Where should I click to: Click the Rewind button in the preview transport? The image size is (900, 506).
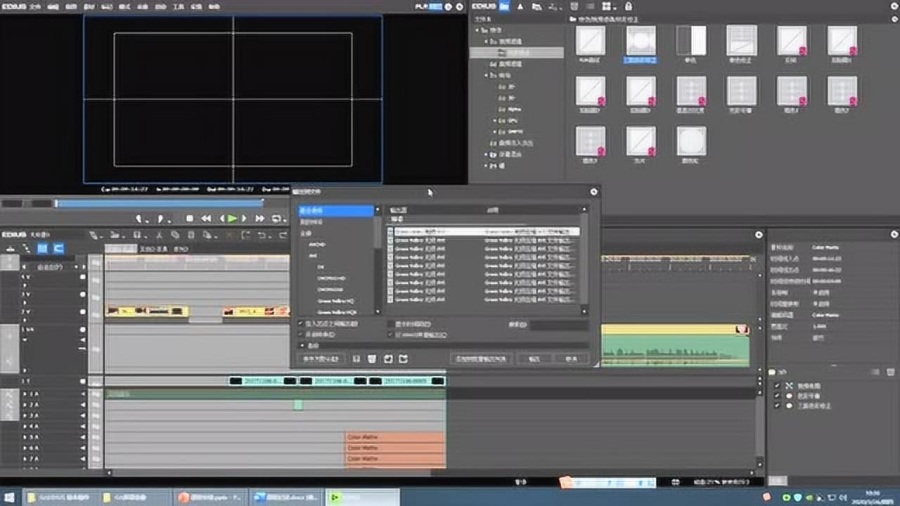[x=206, y=218]
